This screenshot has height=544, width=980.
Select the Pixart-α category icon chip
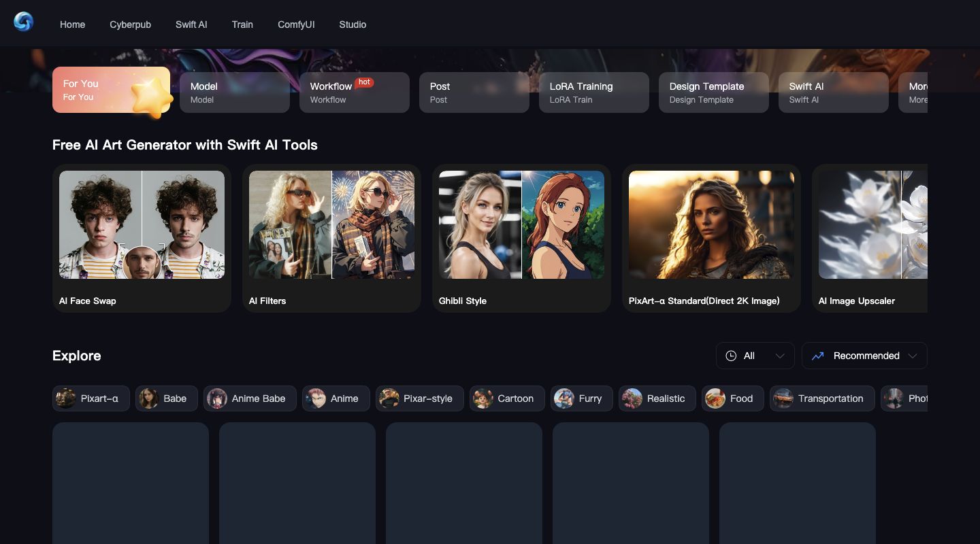coord(66,398)
